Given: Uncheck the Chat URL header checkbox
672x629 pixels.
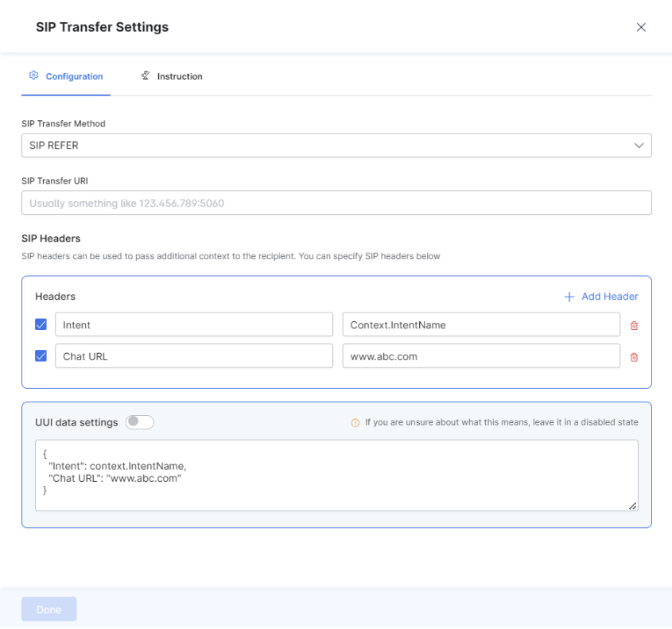Looking at the screenshot, I should point(41,355).
